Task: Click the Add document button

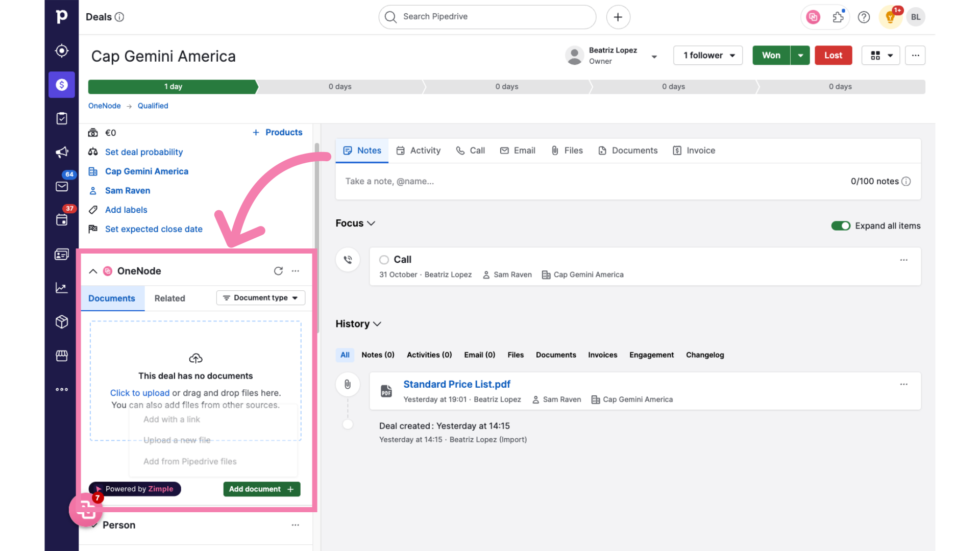Action: click(x=262, y=489)
